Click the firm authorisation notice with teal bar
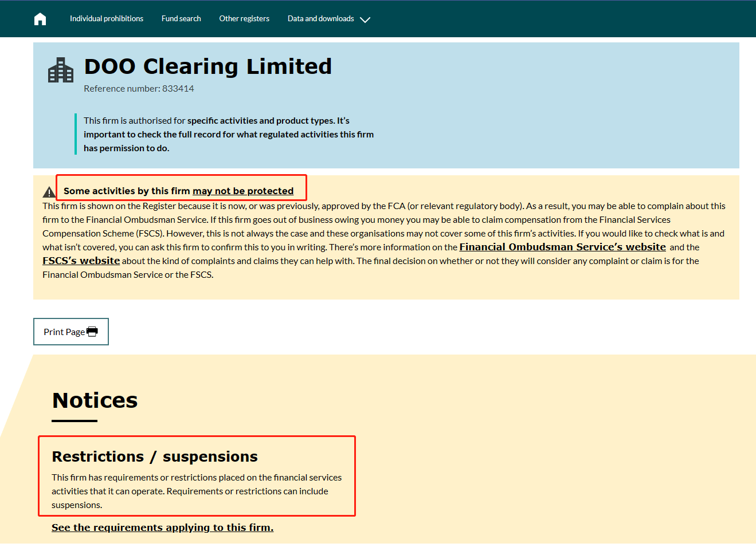The width and height of the screenshot is (756, 551). tap(228, 135)
